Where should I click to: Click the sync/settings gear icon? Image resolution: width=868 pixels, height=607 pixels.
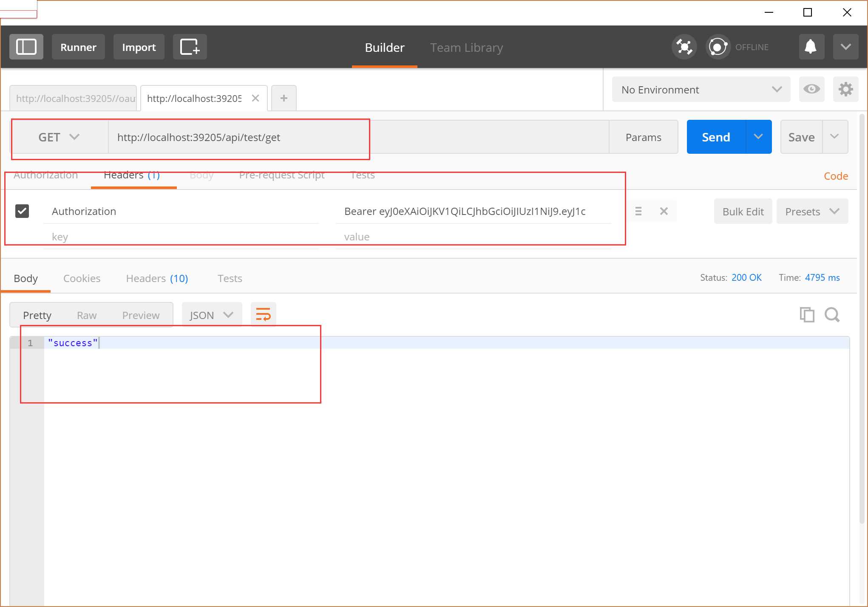click(x=845, y=89)
